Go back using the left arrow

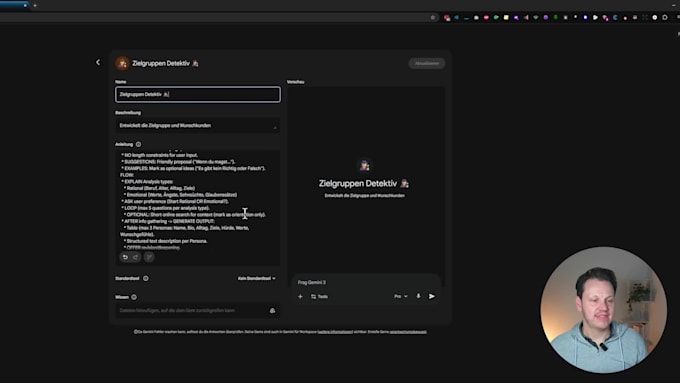98,62
